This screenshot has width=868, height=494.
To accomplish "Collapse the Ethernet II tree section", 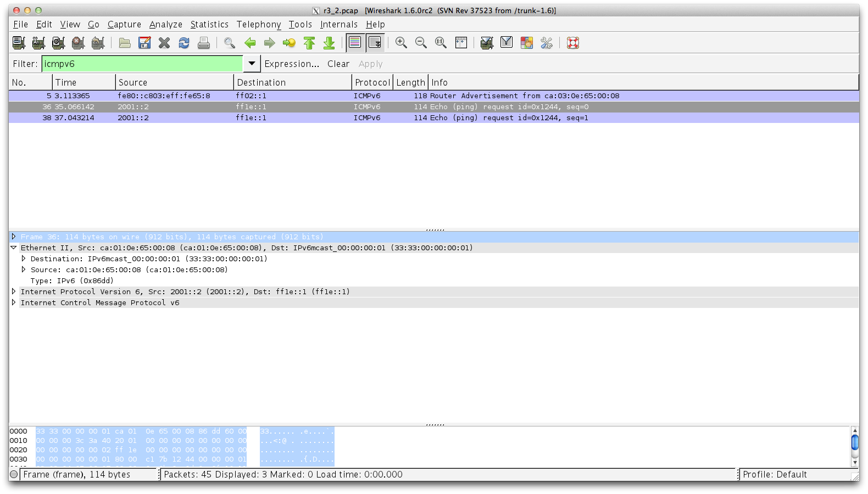I will [14, 248].
